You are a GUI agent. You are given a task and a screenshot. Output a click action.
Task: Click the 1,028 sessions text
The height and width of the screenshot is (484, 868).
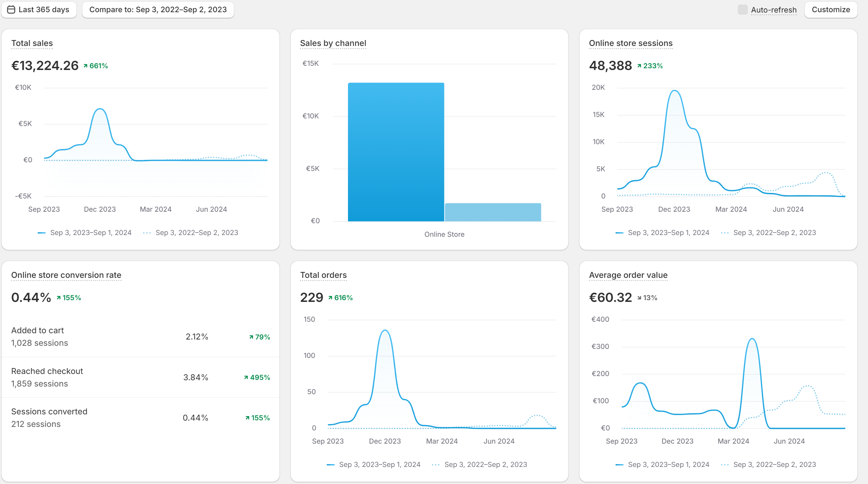40,343
